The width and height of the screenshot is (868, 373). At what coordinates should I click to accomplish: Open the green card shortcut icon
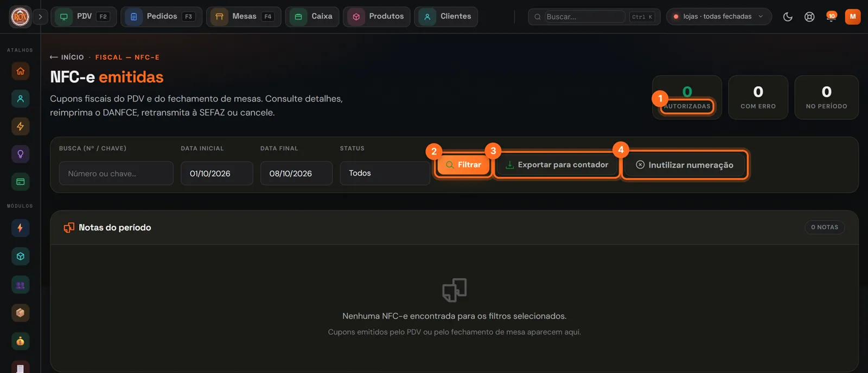point(20,182)
